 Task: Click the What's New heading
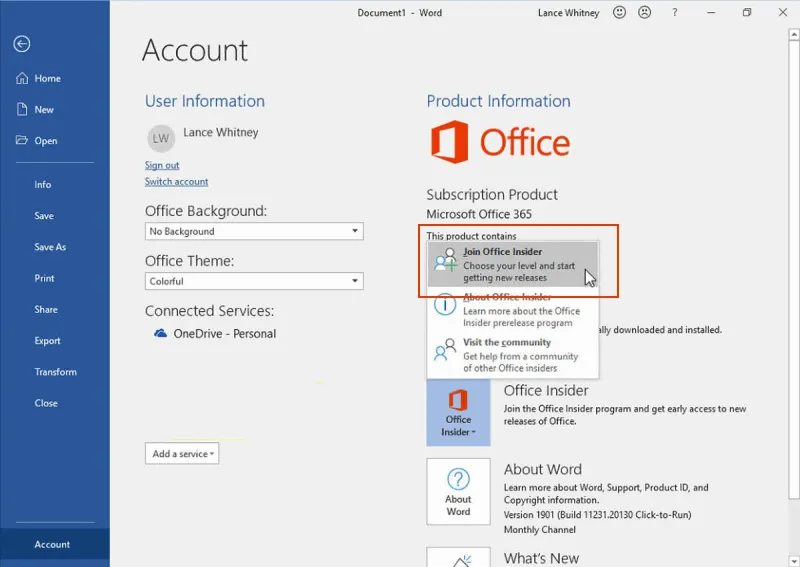point(541,558)
